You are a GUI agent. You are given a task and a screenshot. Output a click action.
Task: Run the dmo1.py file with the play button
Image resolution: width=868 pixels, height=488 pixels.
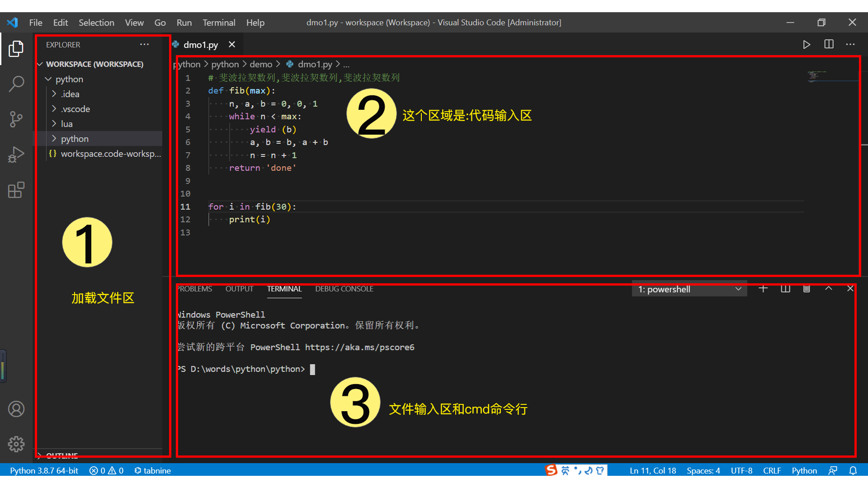tap(807, 44)
